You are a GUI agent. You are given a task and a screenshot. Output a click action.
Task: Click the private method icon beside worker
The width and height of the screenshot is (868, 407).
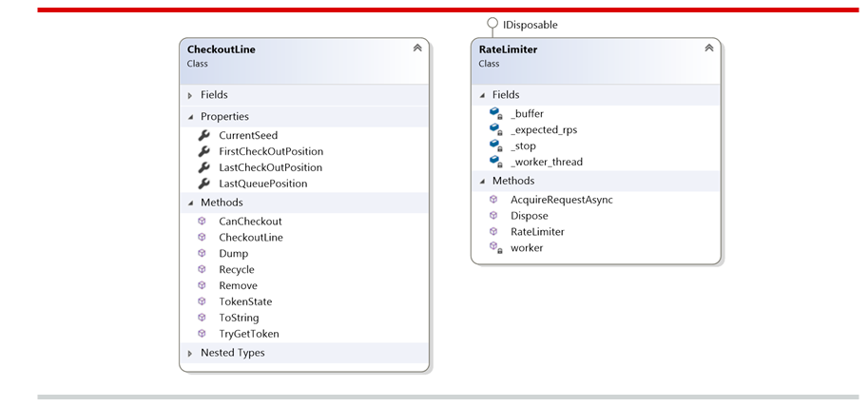click(494, 247)
